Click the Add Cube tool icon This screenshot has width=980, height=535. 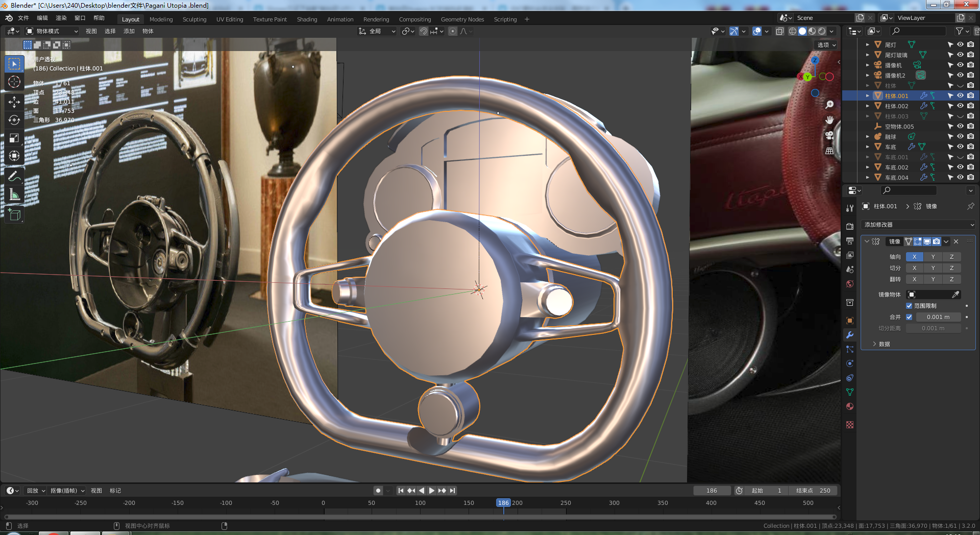click(x=14, y=215)
